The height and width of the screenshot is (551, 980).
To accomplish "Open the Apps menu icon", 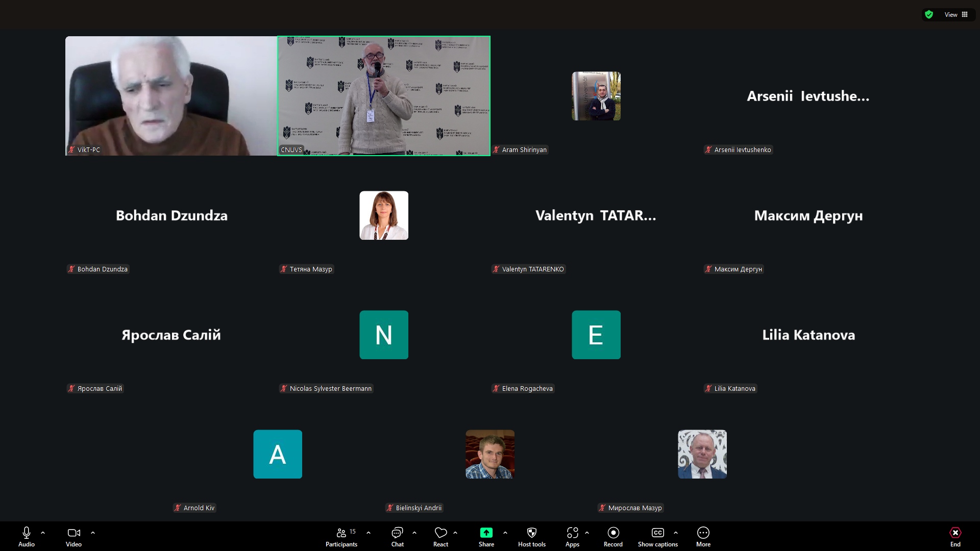I will coord(572,533).
